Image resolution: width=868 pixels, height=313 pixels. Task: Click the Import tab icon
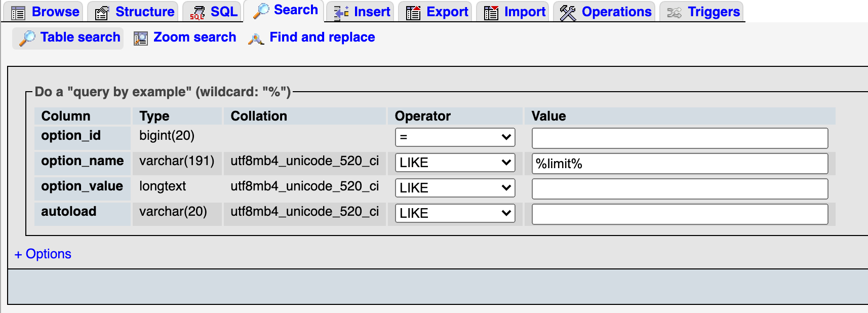(x=491, y=13)
